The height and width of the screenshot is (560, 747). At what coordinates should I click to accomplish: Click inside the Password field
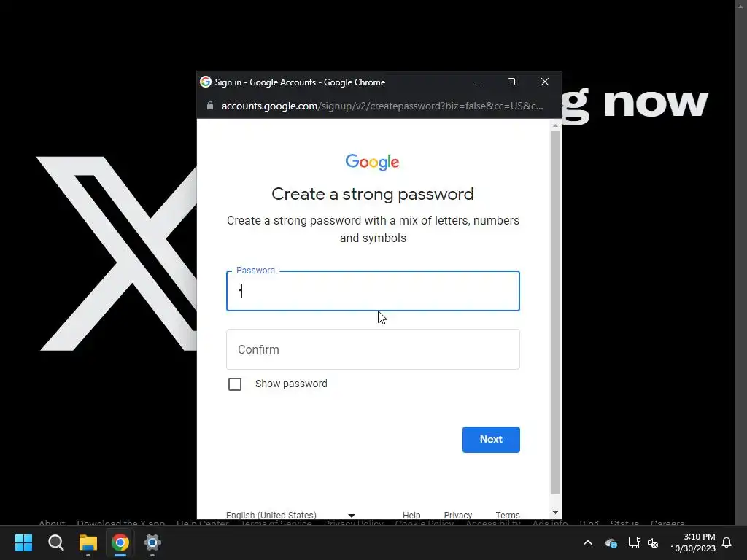(x=373, y=291)
